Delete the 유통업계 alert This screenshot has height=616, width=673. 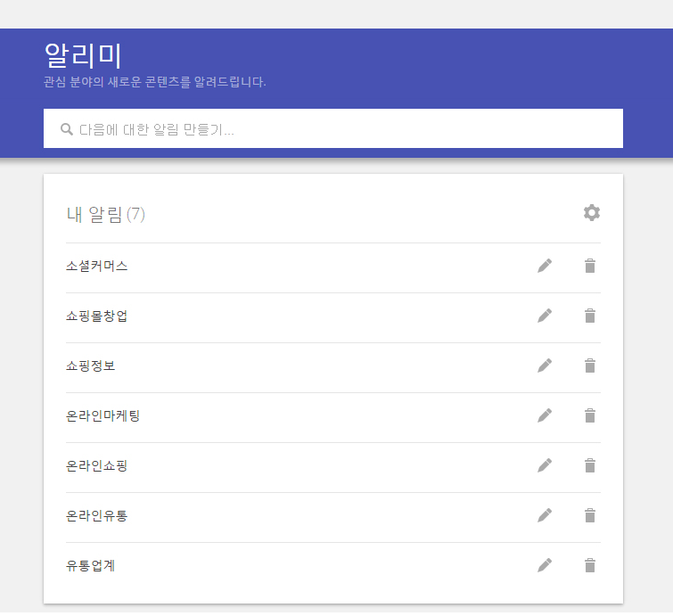pos(589,565)
